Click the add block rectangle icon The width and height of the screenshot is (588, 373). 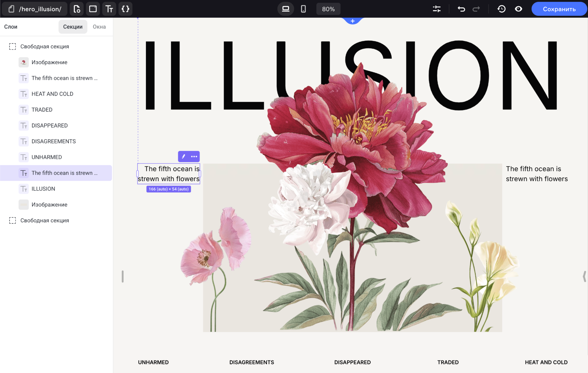point(93,9)
